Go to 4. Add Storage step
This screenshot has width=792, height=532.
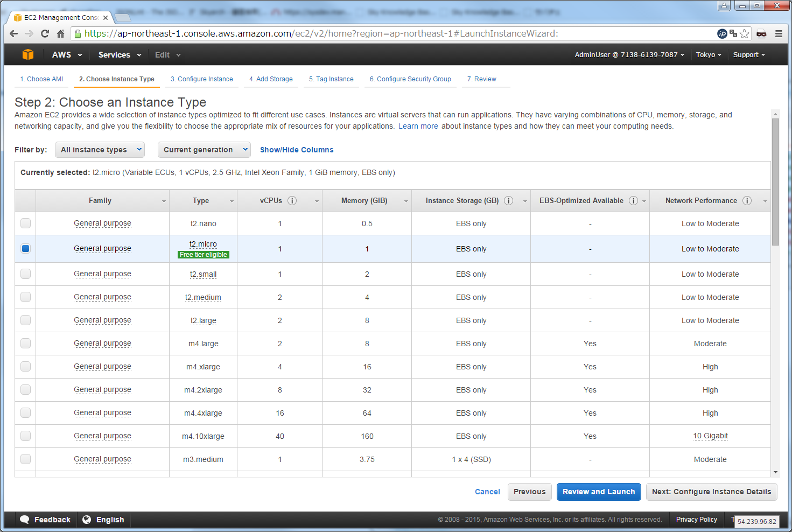point(271,79)
